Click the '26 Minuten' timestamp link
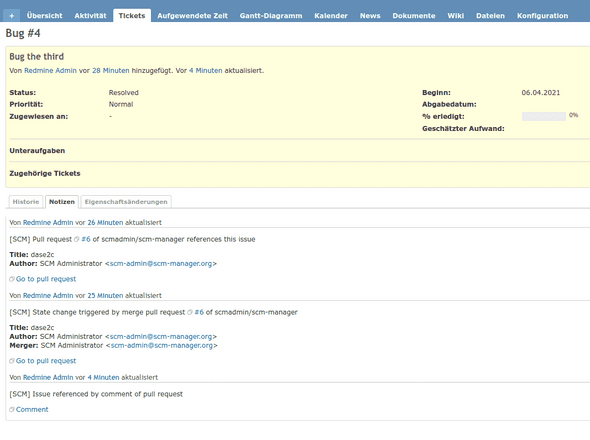The height and width of the screenshot is (440, 590). click(105, 223)
